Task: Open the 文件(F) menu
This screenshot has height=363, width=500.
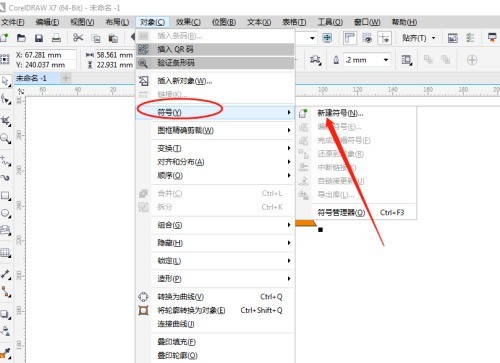Action: [x=13, y=22]
